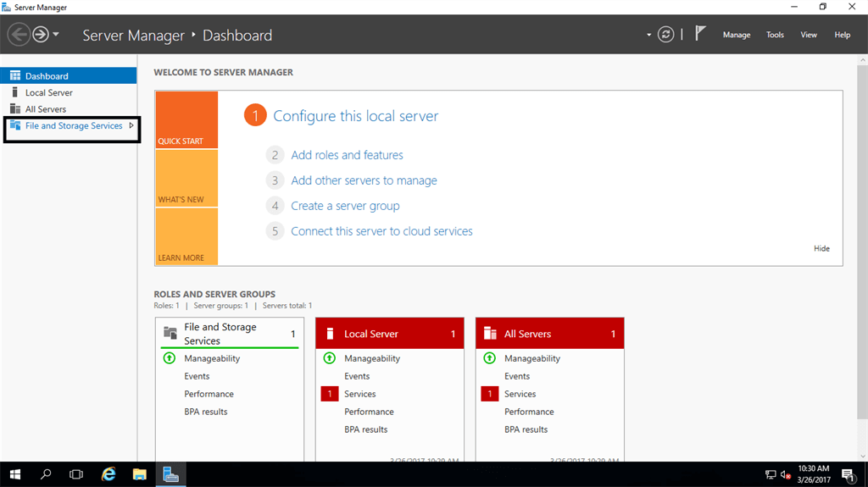The image size is (868, 487).
Task: Expand File and Storage Services arrow
Action: tap(131, 125)
